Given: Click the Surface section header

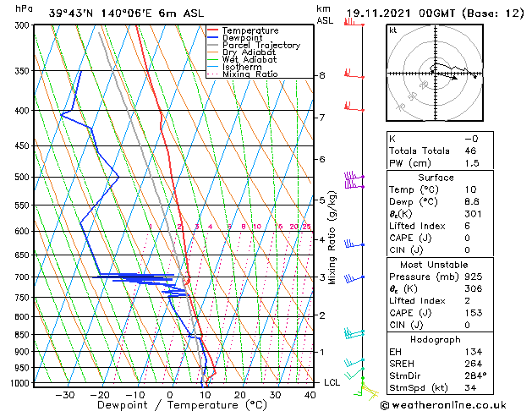Looking at the screenshot, I should coord(436,178).
